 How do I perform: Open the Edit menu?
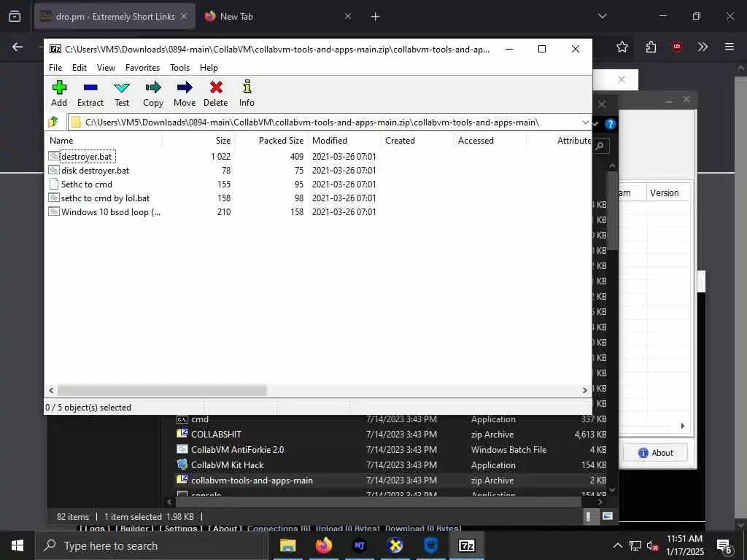[x=79, y=68]
